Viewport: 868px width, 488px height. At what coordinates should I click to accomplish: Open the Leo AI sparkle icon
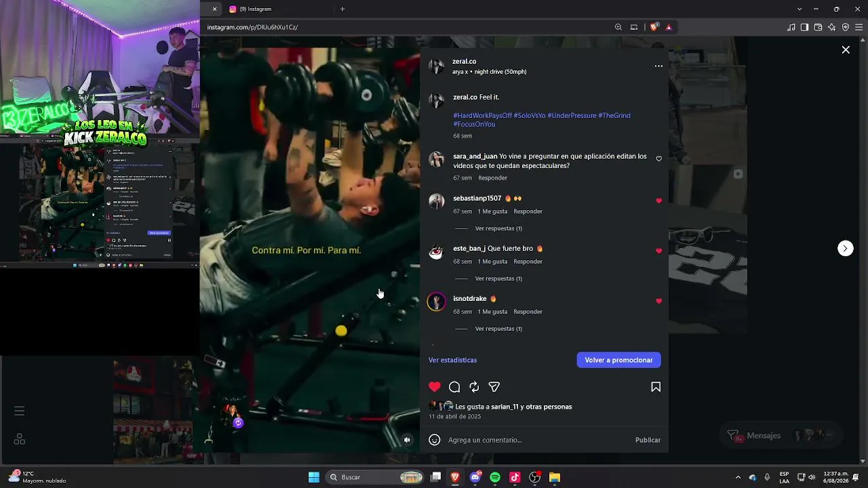coord(832,27)
